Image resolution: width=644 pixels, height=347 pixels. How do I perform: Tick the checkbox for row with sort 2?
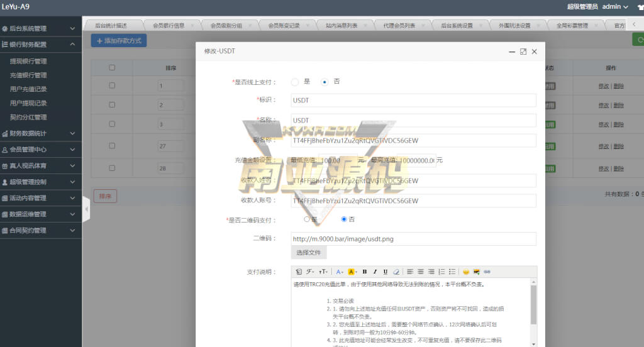[112, 105]
